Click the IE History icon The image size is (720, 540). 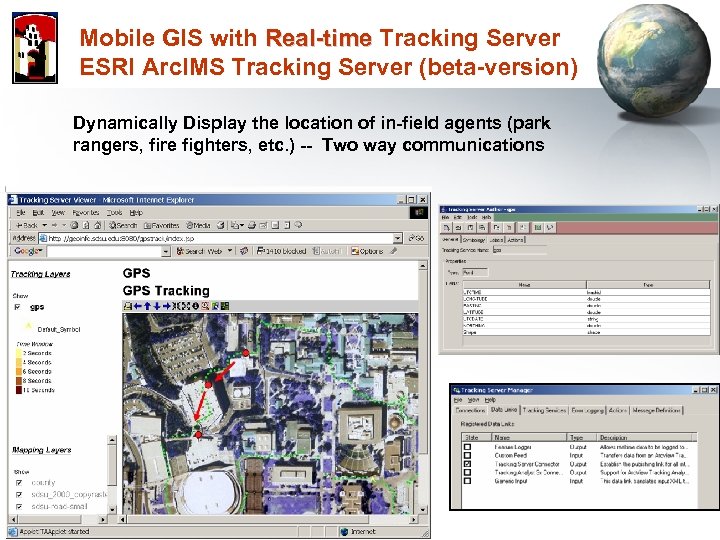221,225
